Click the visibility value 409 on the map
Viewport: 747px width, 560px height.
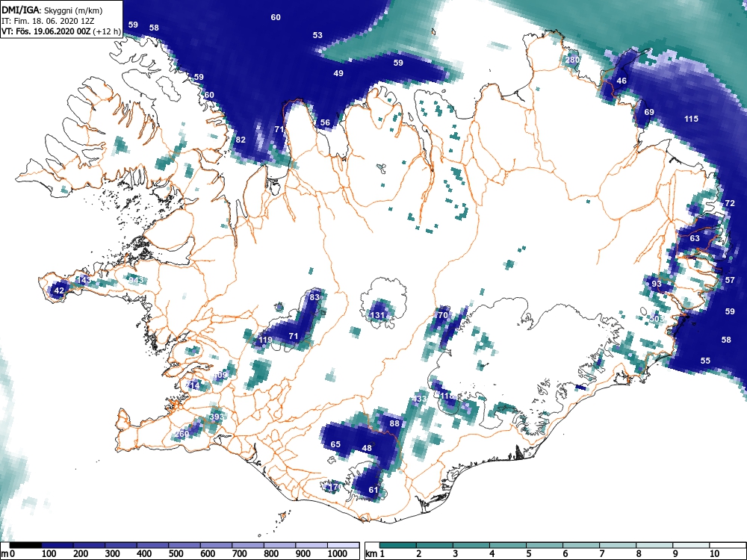220,376
